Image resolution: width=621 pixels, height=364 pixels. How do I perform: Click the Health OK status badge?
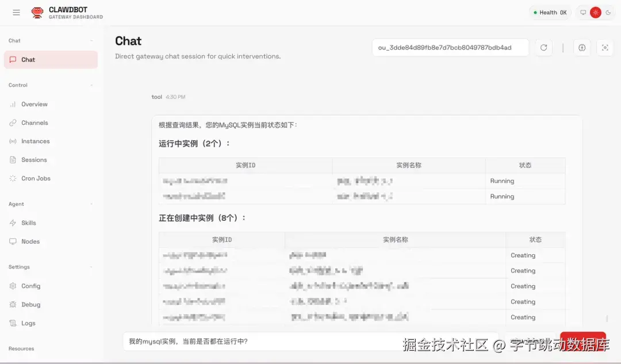point(550,13)
